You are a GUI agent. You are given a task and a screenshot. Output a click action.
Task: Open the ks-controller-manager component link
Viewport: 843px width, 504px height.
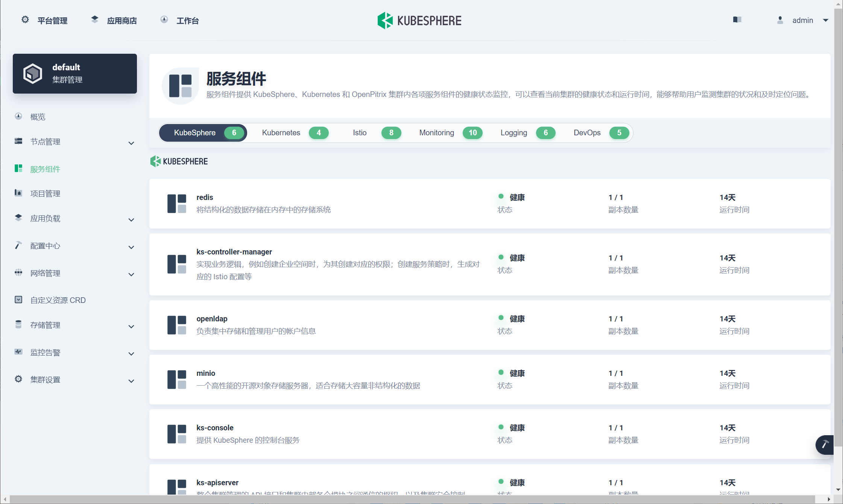tap(234, 252)
